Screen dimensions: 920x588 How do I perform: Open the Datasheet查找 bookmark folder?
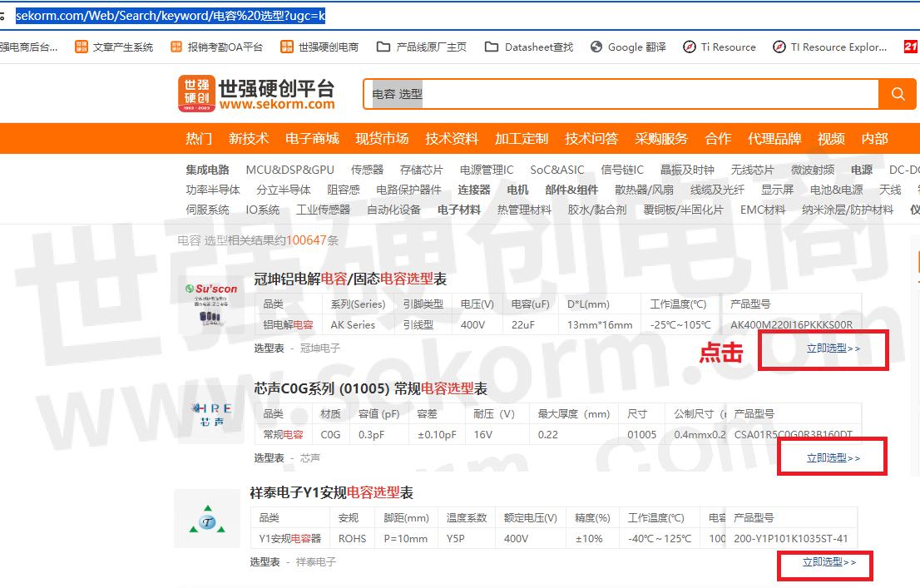coord(529,47)
